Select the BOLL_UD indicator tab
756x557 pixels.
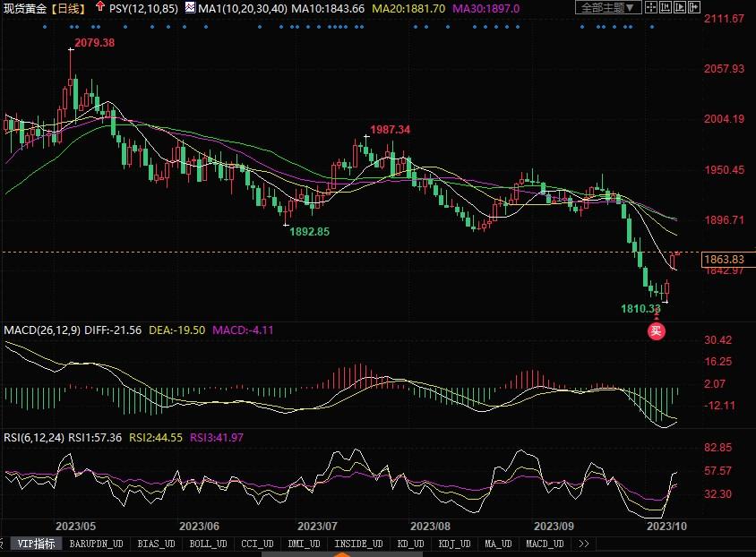coord(208,544)
